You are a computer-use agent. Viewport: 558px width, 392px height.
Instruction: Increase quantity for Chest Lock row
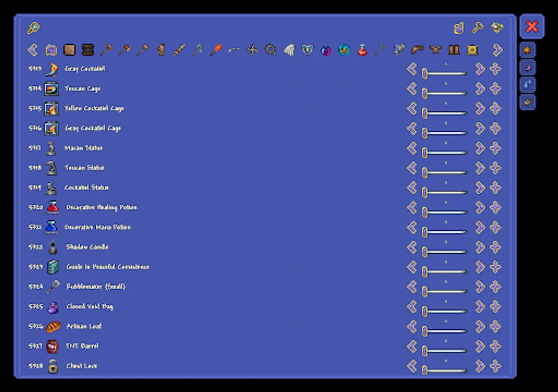(x=480, y=366)
